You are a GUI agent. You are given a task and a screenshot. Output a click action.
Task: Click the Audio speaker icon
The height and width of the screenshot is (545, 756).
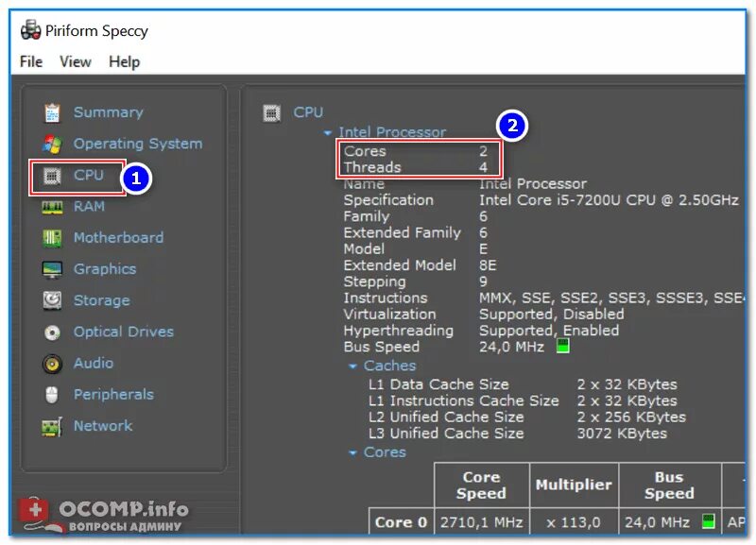click(52, 364)
